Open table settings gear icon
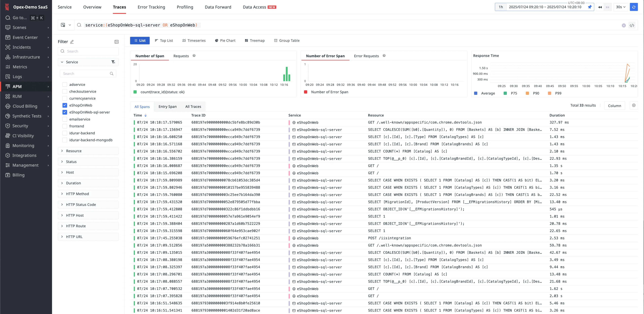The width and height of the screenshot is (644, 314). click(x=634, y=105)
